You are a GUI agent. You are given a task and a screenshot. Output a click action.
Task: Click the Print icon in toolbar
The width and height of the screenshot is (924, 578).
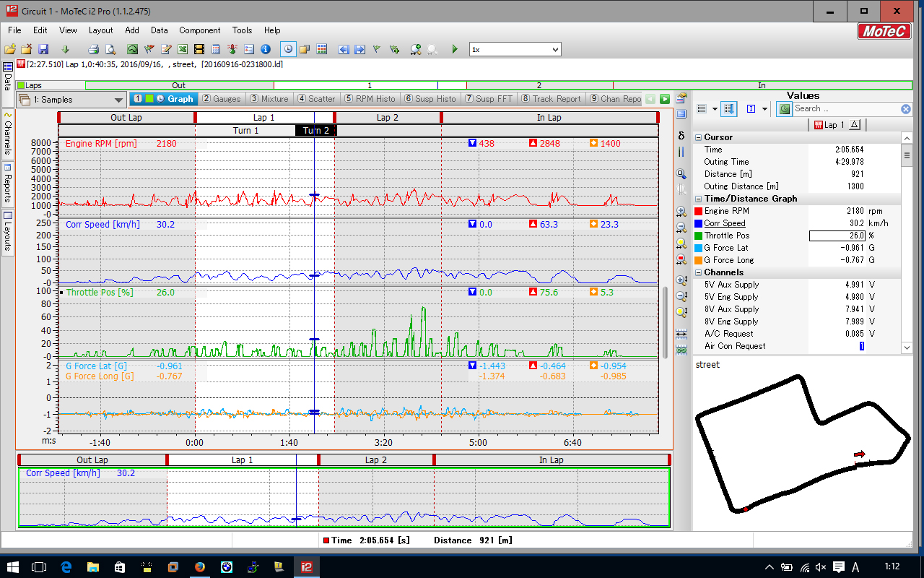tap(93, 49)
